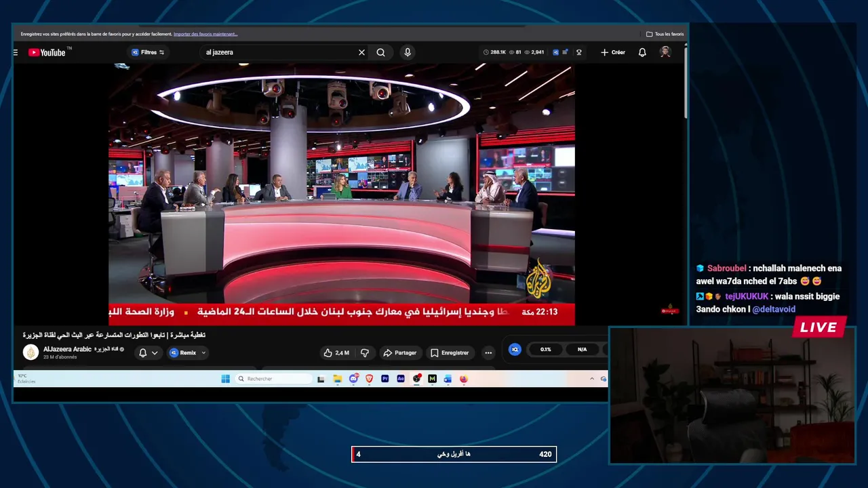Open Task View from taskbar

321,379
